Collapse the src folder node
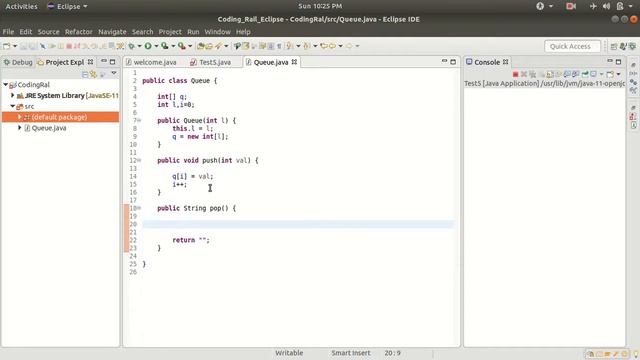 (x=13, y=106)
